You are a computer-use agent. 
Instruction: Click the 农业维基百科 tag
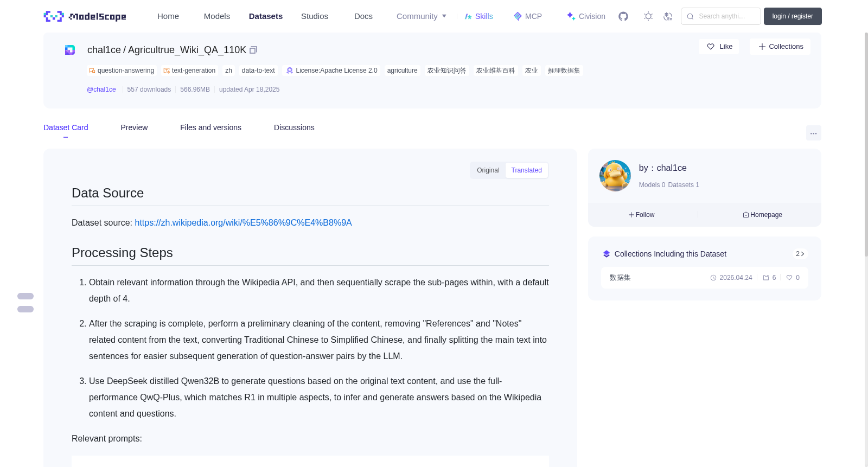click(x=495, y=71)
